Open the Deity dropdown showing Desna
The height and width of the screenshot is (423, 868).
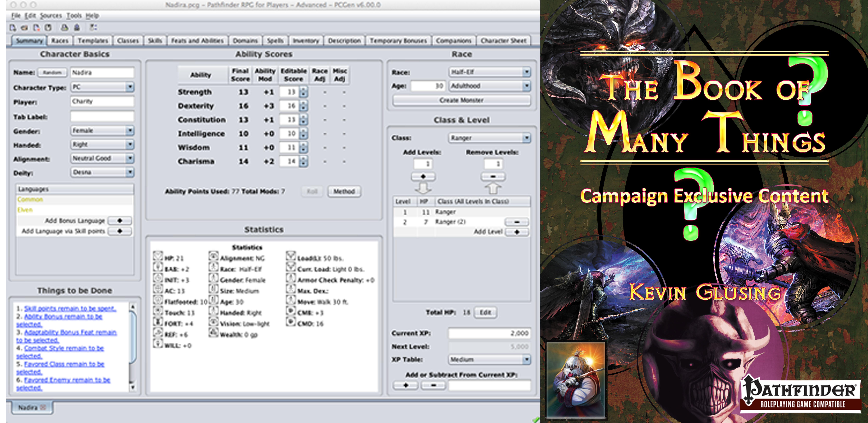102,172
